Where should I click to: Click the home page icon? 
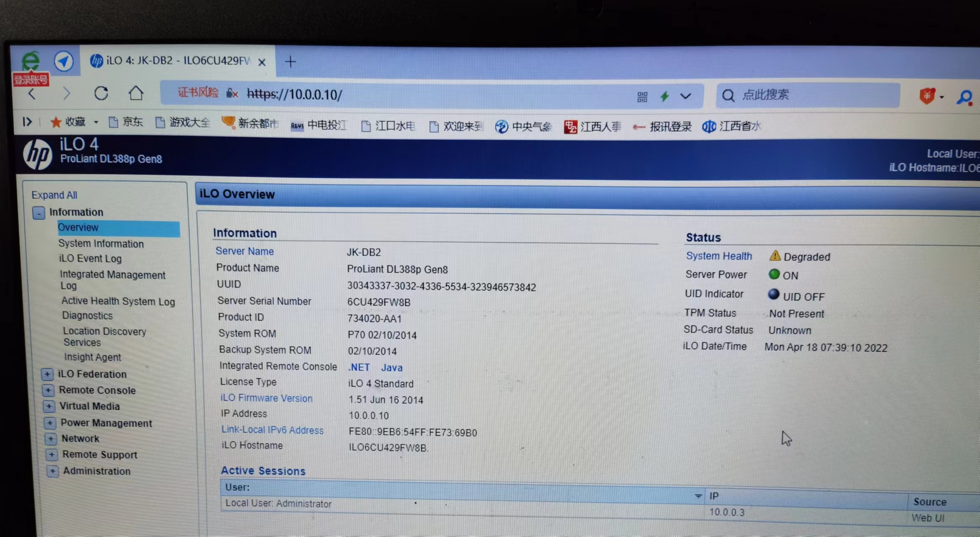(x=136, y=93)
